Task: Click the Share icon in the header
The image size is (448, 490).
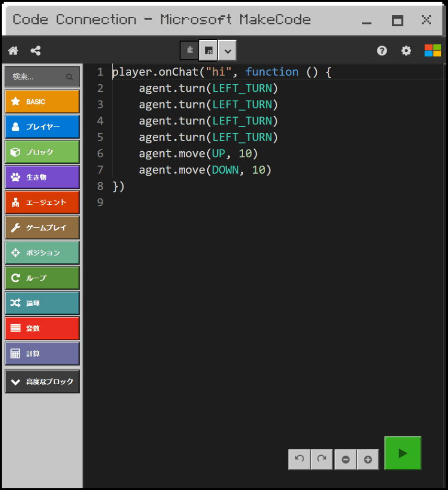Action: pos(35,50)
